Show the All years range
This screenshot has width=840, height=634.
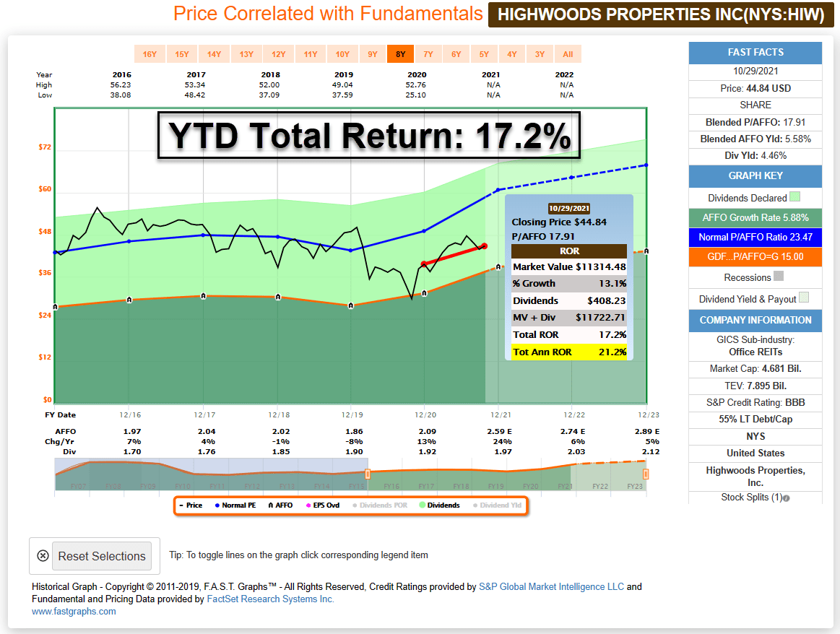click(x=568, y=54)
